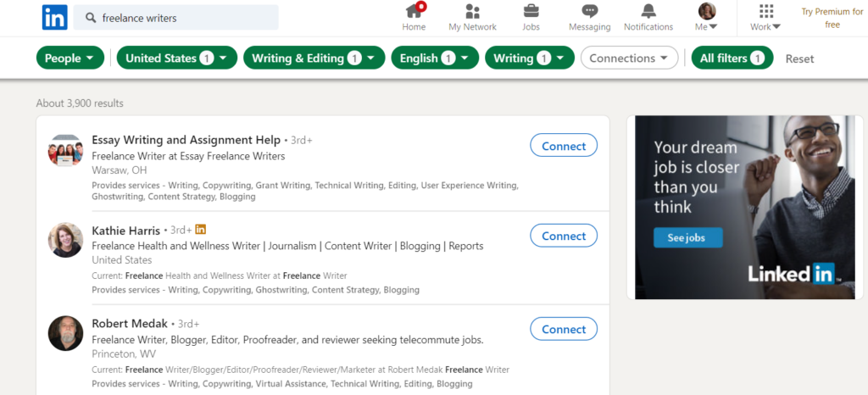Click the freelance writers search box
Screen dimensions: 868x395
(186, 18)
